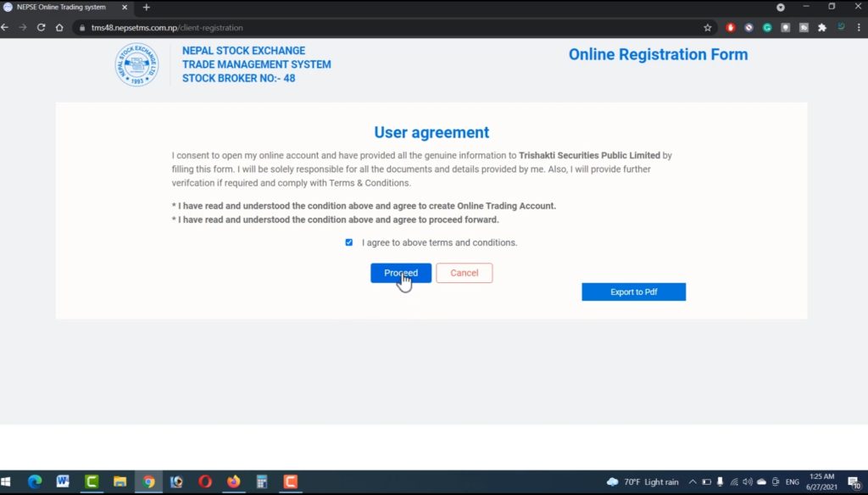Open the browser home page

click(59, 28)
